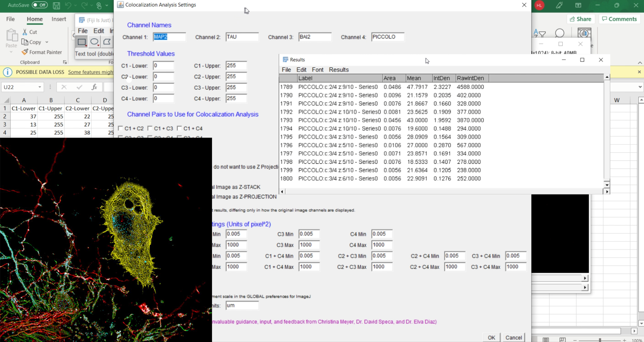Screen dimensions: 644x342
Task: Open the Results menu in Results window
Action: coord(339,70)
